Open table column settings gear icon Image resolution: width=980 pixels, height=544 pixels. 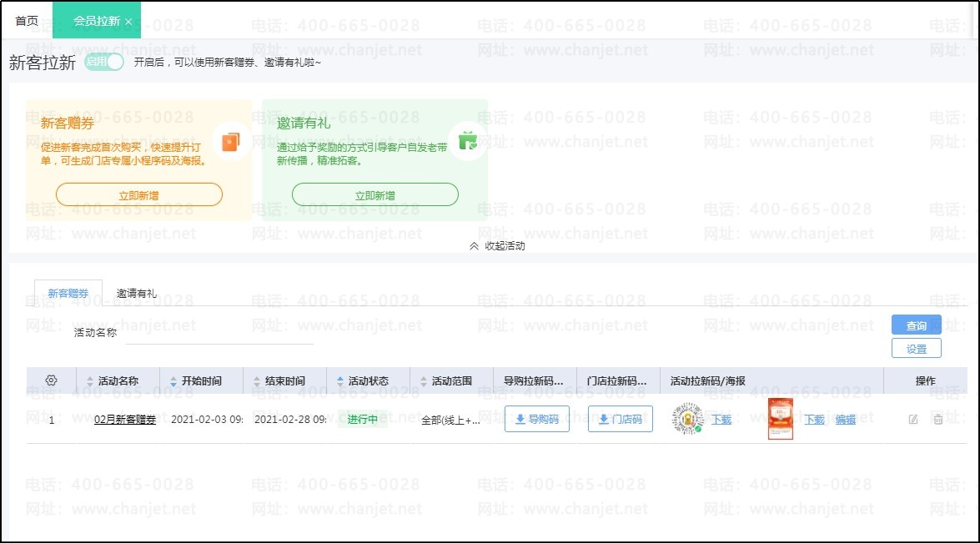(51, 380)
